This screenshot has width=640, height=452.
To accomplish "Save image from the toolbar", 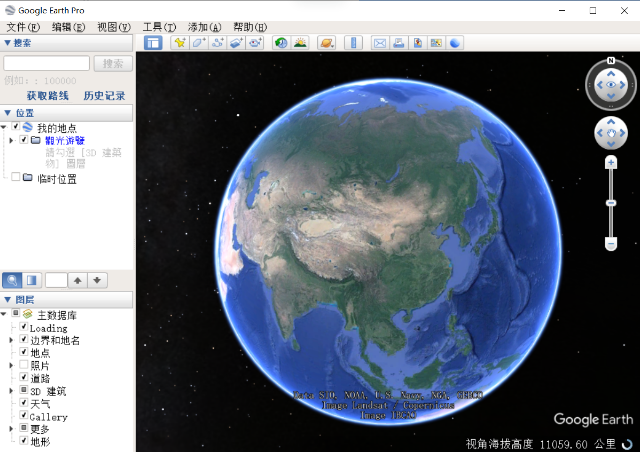I will [418, 43].
